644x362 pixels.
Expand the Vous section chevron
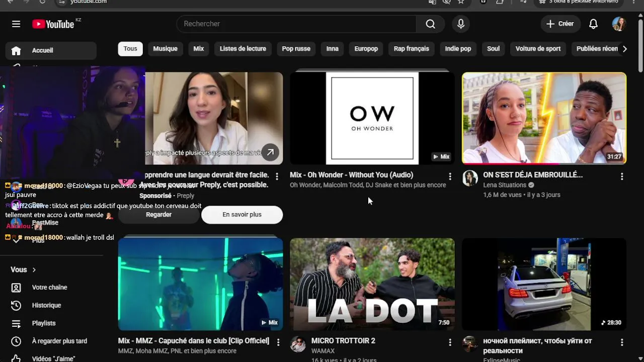click(34, 270)
